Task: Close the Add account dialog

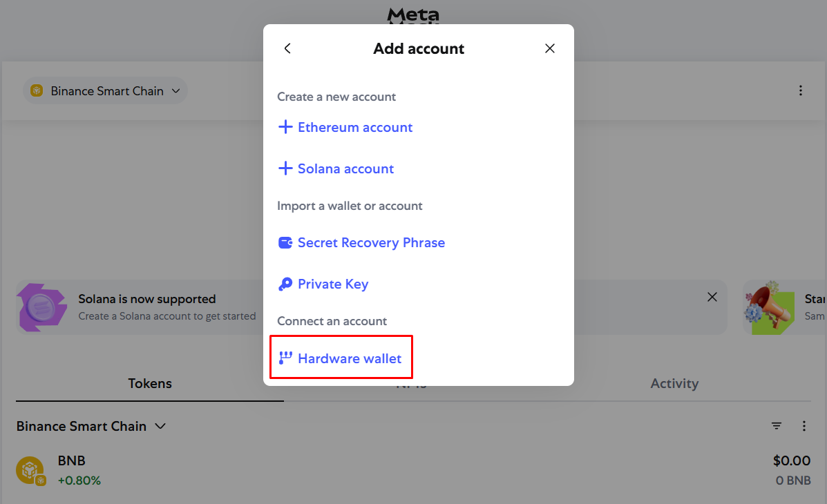Action: tap(549, 48)
